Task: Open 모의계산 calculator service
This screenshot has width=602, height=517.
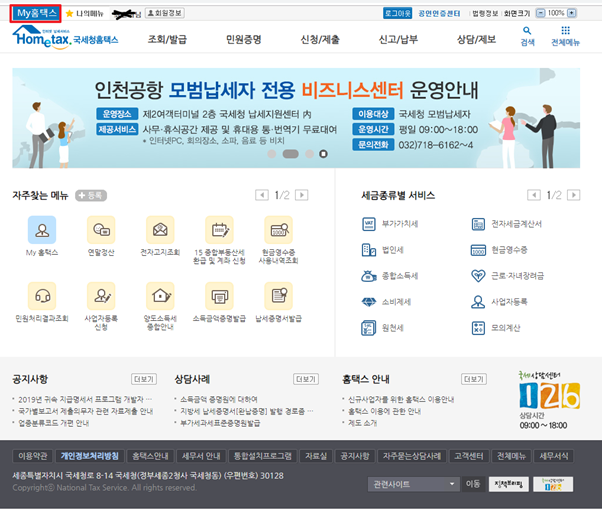Action: pyautogui.click(x=495, y=328)
